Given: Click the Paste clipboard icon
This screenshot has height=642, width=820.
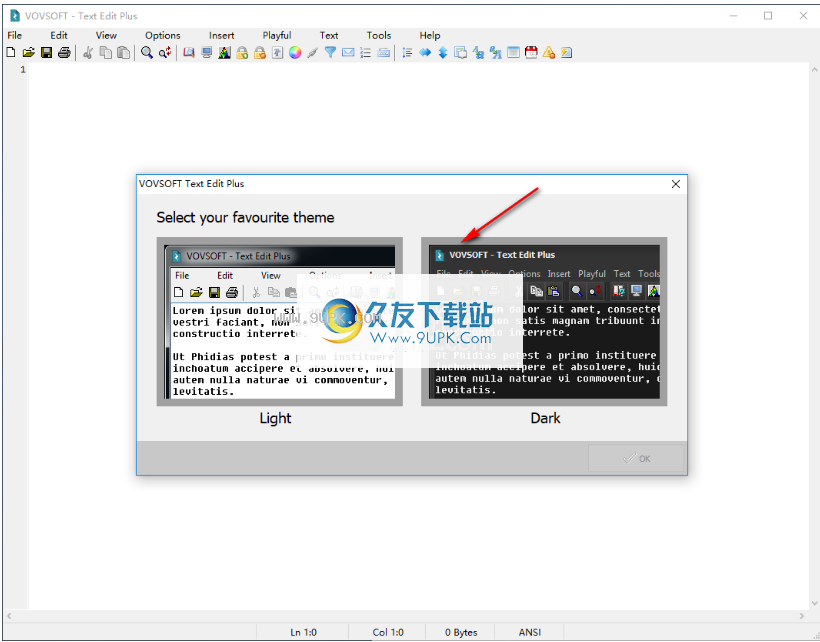Looking at the screenshot, I should [x=123, y=52].
